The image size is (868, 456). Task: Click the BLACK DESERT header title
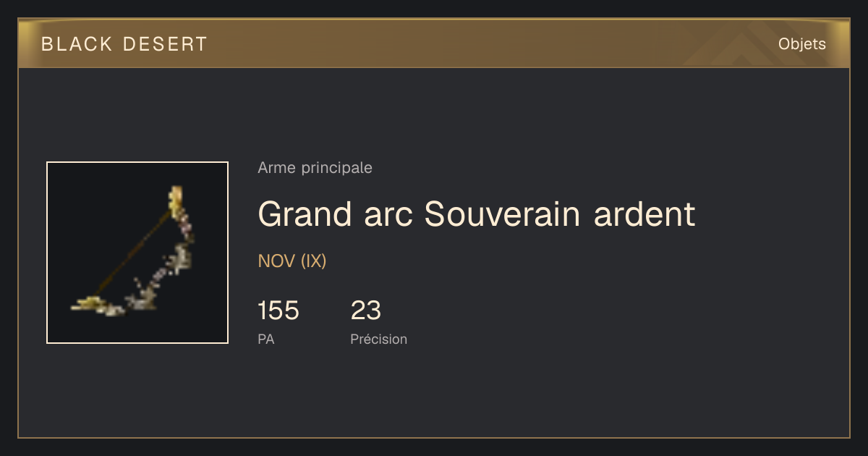click(x=124, y=44)
